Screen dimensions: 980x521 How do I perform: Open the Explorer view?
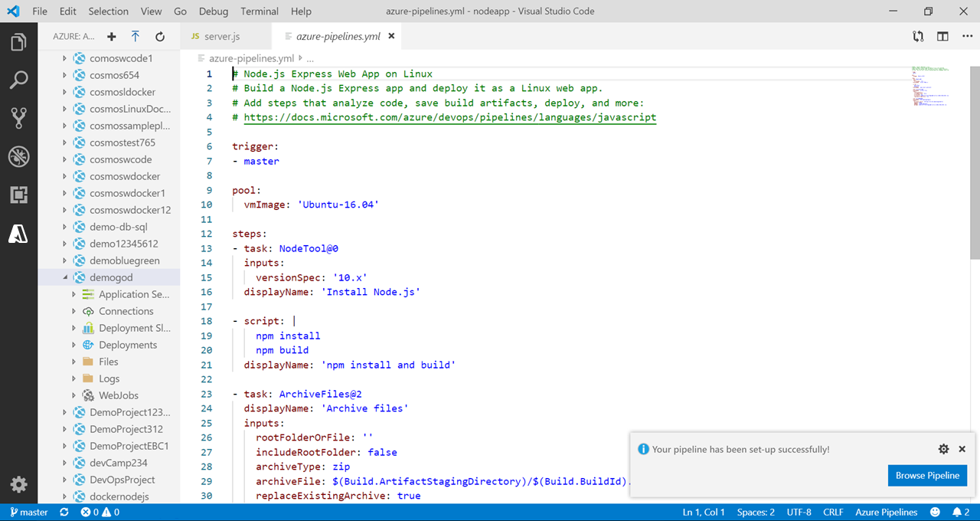[x=18, y=43]
